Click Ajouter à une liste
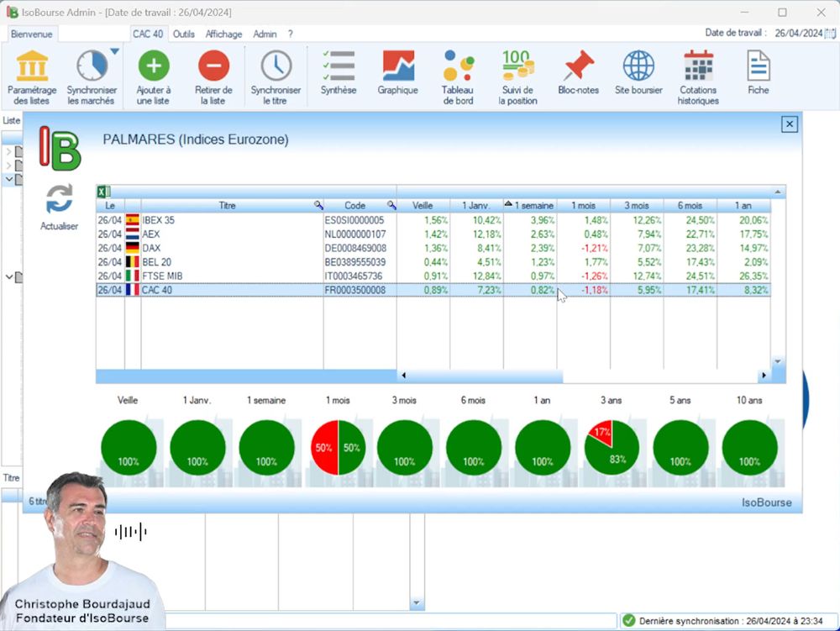840x631 pixels. 153,77
